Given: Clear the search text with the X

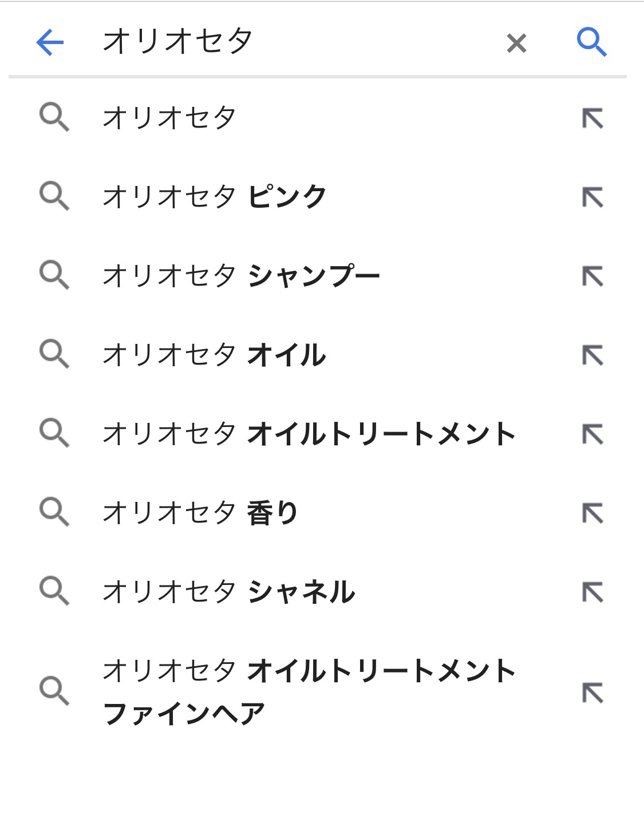Looking at the screenshot, I should point(516,43).
